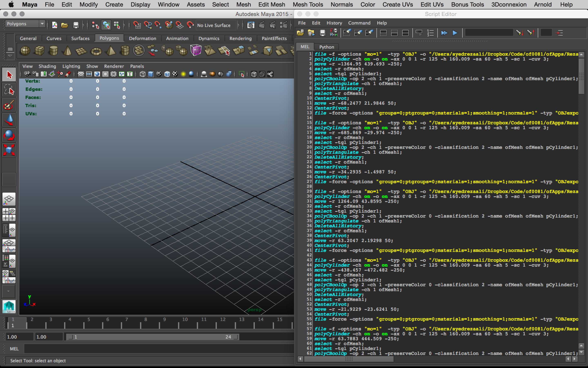Click the playback range slider bar
The image size is (588, 368).
[x=152, y=337]
